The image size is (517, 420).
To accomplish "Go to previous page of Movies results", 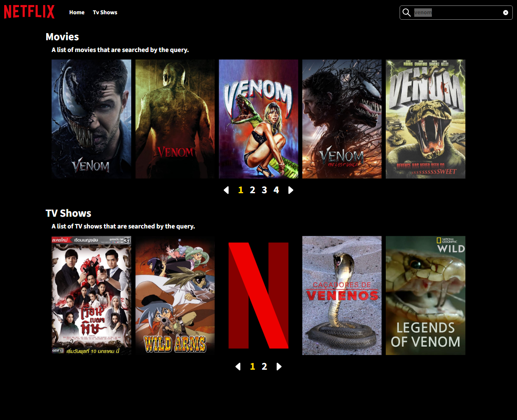I will (x=226, y=190).
